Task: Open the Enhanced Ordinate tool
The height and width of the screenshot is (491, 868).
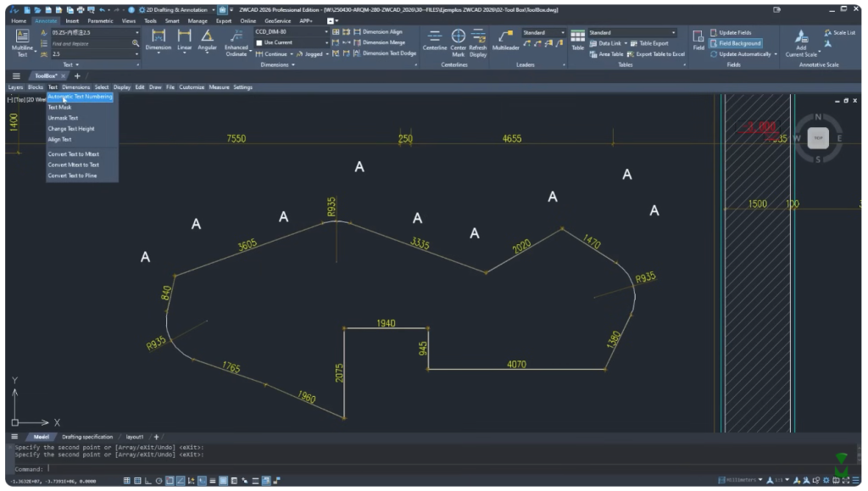Action: click(x=236, y=42)
